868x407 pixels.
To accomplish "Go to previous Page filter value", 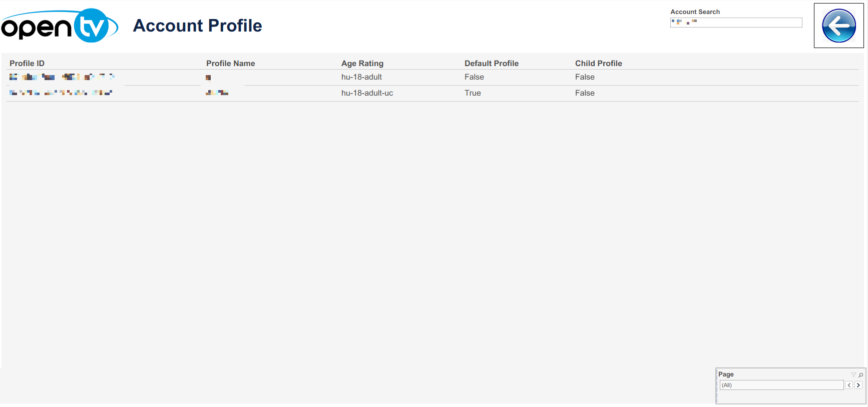I will (849, 385).
